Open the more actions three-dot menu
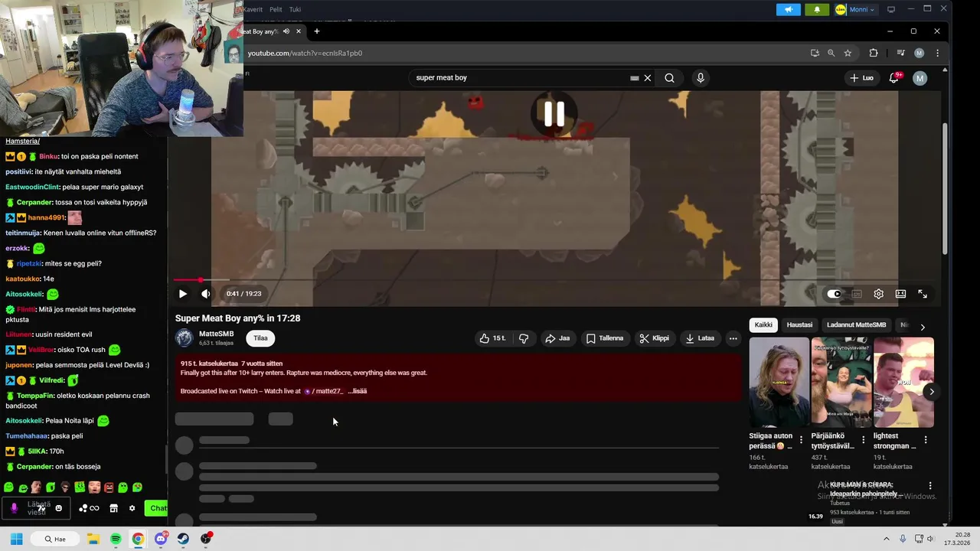Screen dimensions: 980x551 733,338
